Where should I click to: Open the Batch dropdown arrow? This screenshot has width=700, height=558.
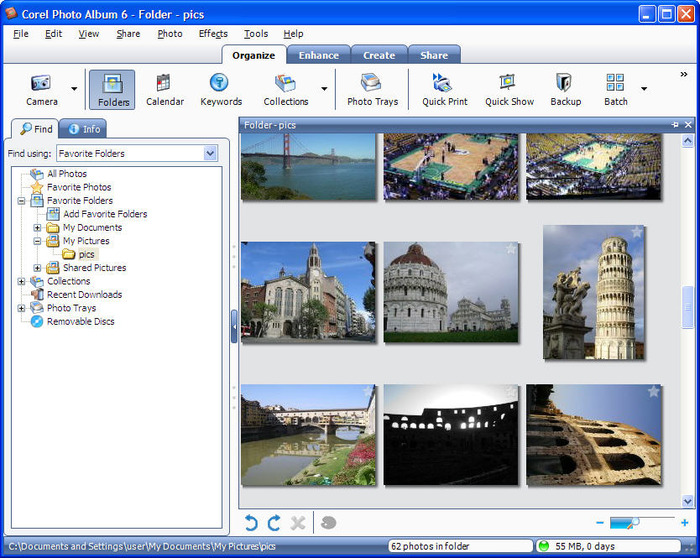pyautogui.click(x=644, y=89)
